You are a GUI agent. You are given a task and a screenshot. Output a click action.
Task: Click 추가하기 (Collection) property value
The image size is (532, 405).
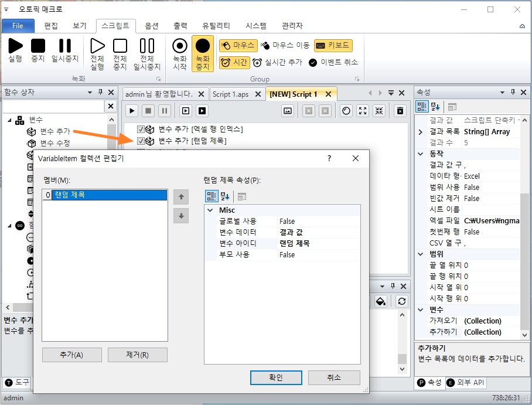[x=491, y=332]
